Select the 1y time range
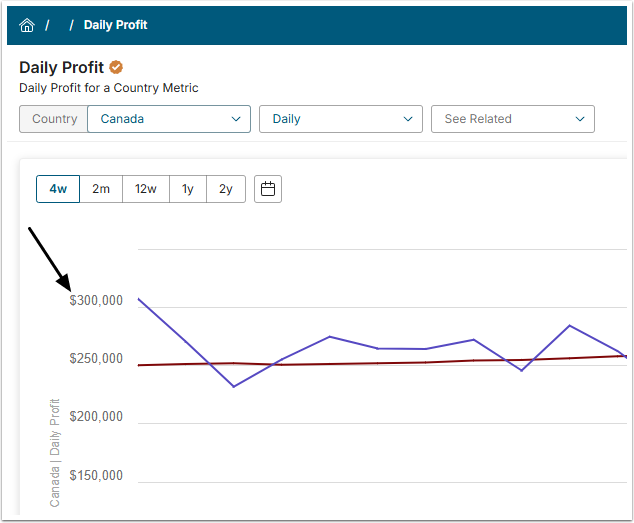This screenshot has height=523, width=634. coord(187,189)
